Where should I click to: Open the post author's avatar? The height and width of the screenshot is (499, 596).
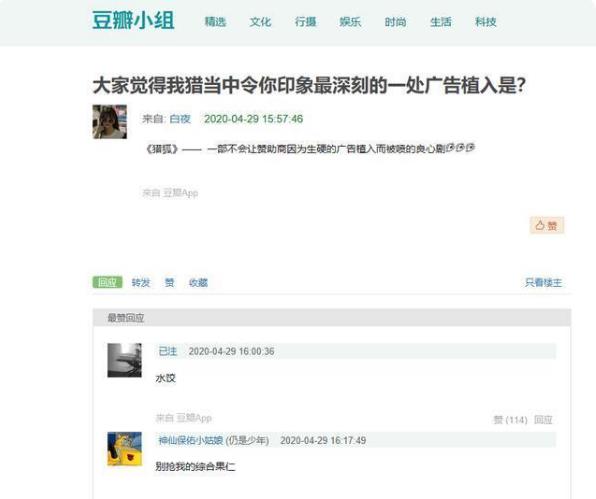tap(110, 122)
